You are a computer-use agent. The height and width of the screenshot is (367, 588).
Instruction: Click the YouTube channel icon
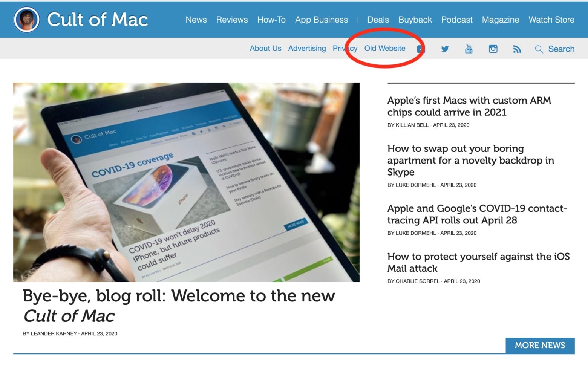469,49
